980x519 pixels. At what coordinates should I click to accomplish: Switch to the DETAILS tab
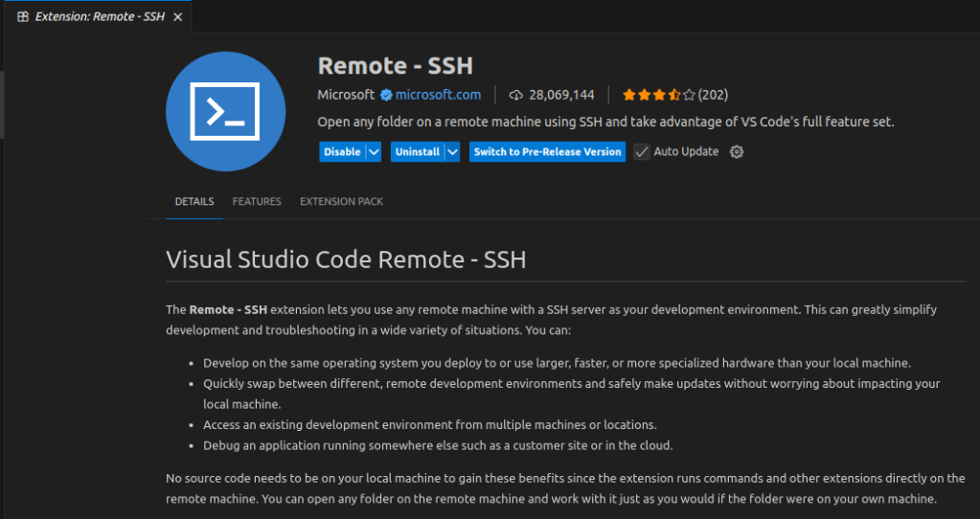194,202
